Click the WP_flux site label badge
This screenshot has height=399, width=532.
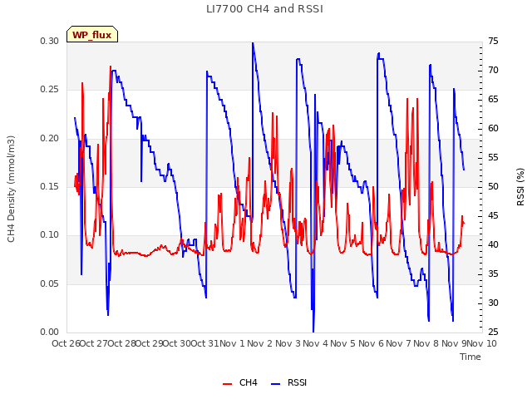tap(92, 35)
